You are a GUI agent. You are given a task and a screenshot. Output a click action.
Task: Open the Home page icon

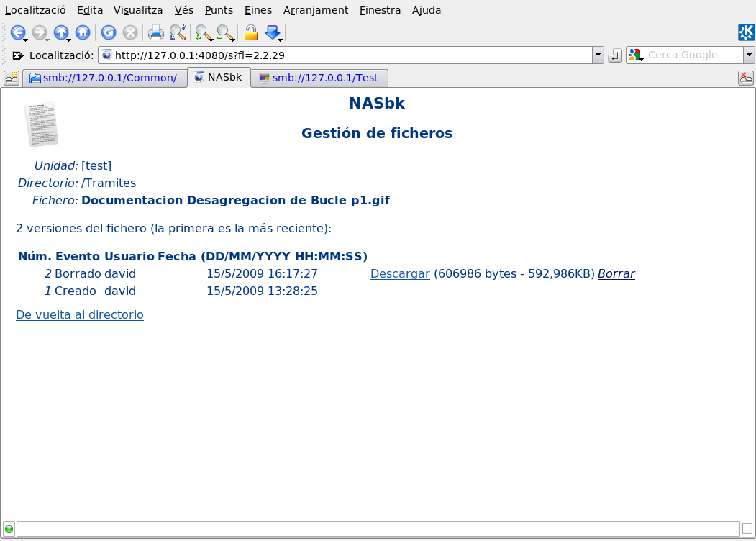(83, 32)
